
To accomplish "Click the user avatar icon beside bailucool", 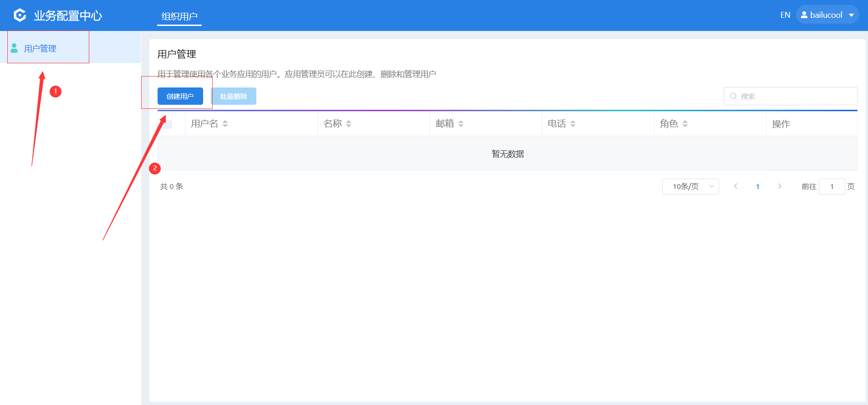I will (804, 15).
